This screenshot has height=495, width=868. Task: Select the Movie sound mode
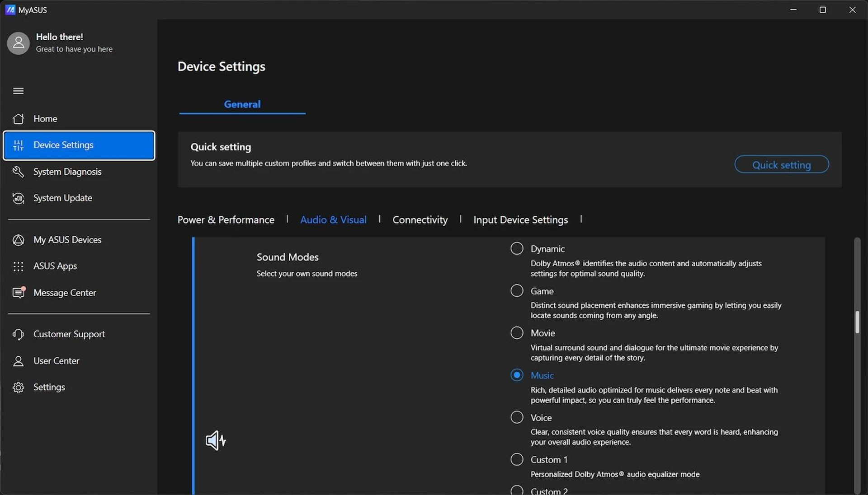coord(517,333)
